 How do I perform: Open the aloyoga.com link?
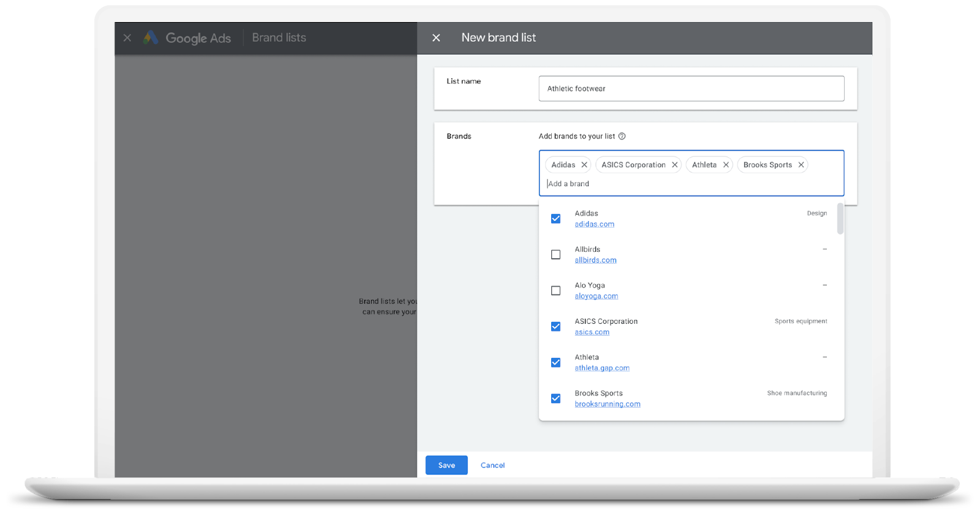(x=596, y=296)
